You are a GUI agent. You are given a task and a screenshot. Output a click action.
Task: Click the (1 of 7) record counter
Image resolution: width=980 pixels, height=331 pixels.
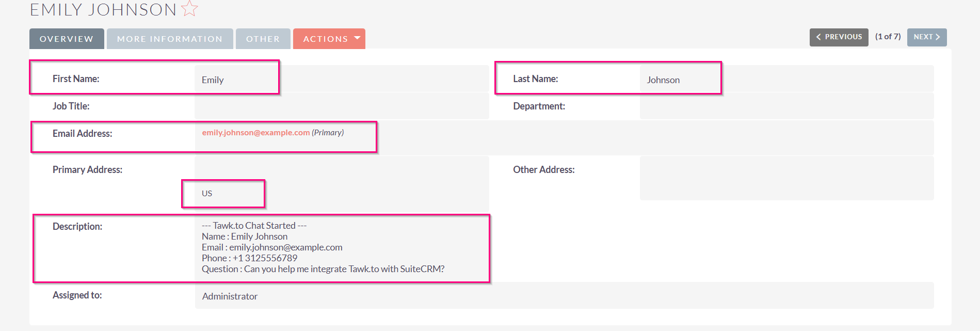click(x=888, y=37)
